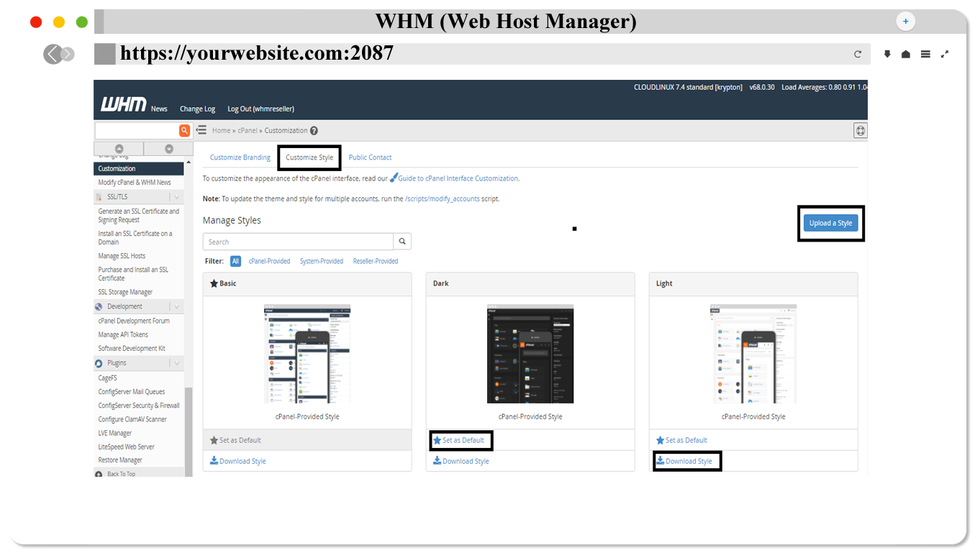
Task: Click the WHM logo
Action: coord(123,105)
